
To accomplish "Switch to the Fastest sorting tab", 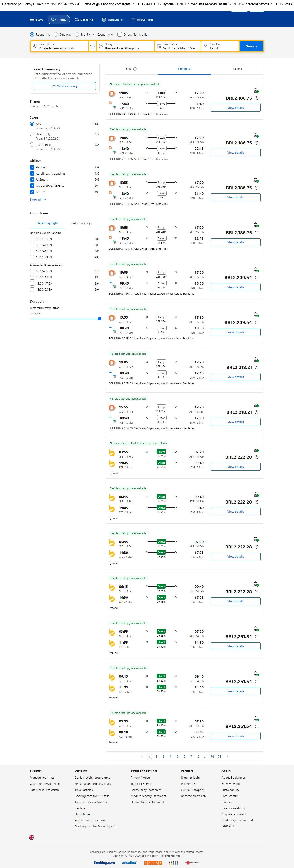I will point(237,69).
